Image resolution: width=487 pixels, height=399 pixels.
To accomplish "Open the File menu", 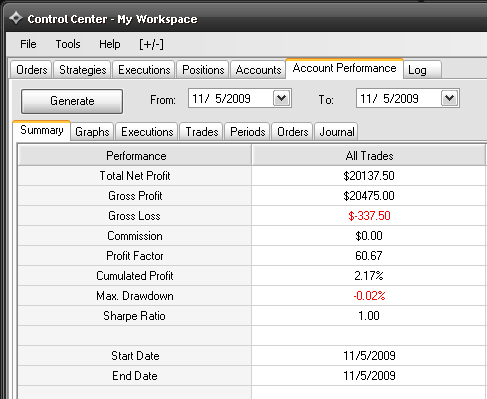I will click(x=28, y=44).
